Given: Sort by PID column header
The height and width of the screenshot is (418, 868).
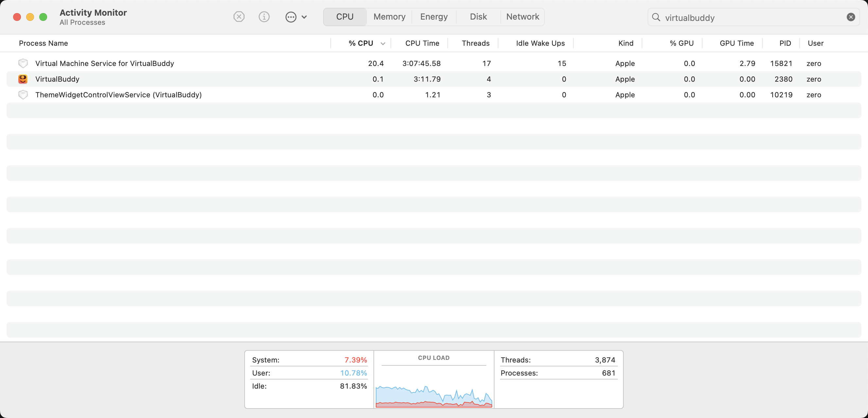Looking at the screenshot, I should [785, 43].
